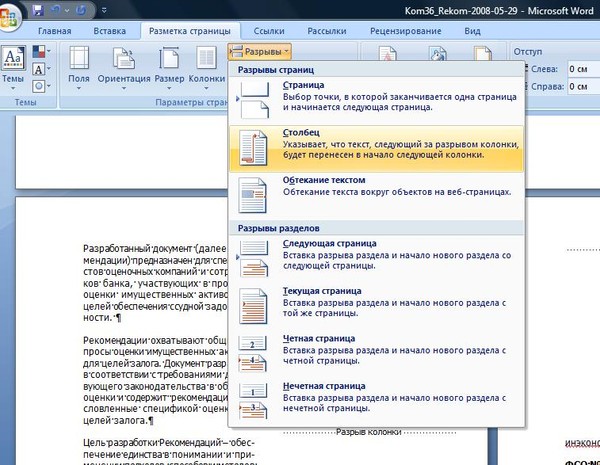Open the Колонки columns dropdown
This screenshot has width=600, height=465.
coord(207,68)
